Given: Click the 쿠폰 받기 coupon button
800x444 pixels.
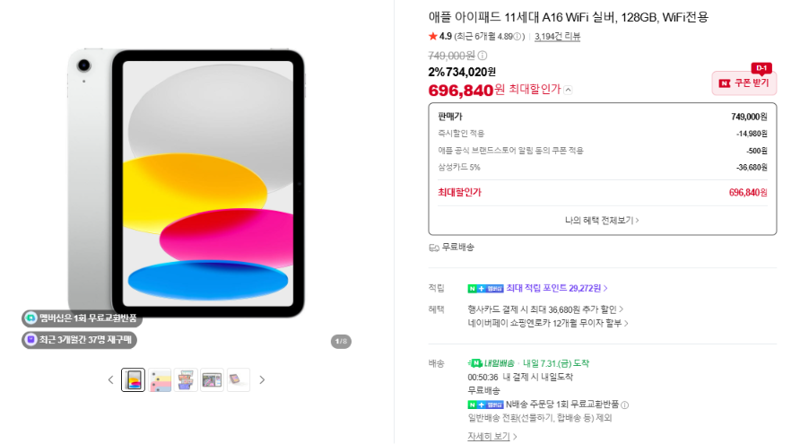Looking at the screenshot, I should [744, 83].
